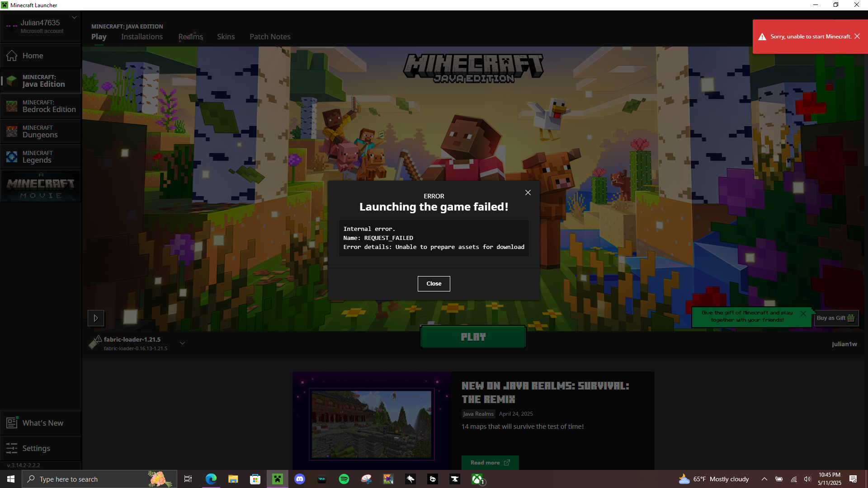Close error dialog with X icon
Viewport: 868px width, 488px height.
tap(528, 192)
